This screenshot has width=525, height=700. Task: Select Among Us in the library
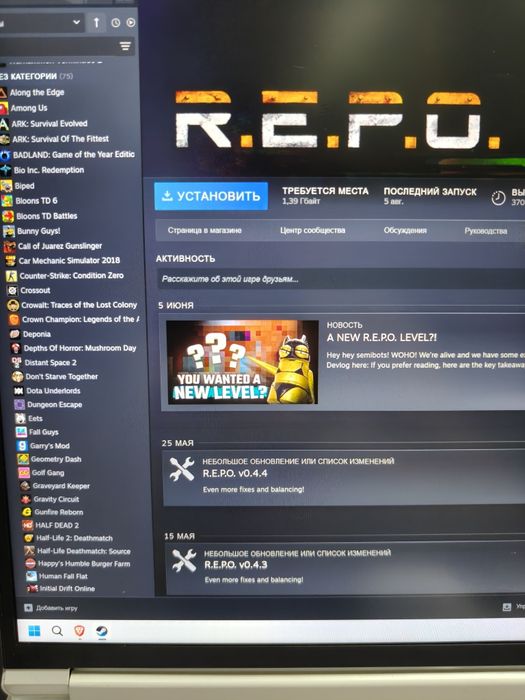pyautogui.click(x=29, y=108)
